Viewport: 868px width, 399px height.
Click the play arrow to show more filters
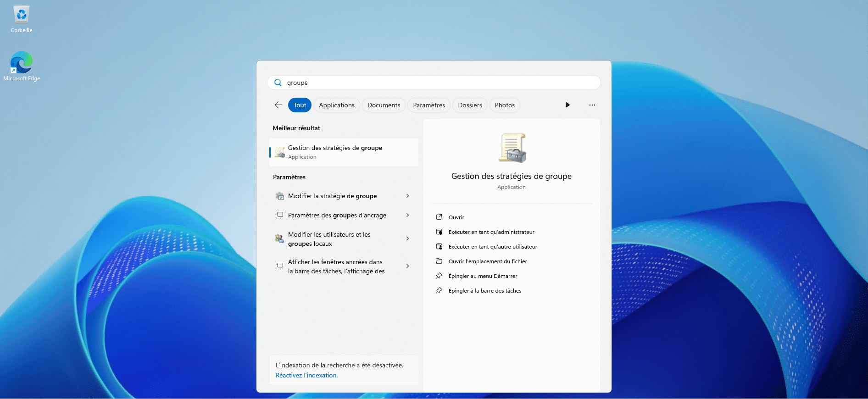point(568,105)
